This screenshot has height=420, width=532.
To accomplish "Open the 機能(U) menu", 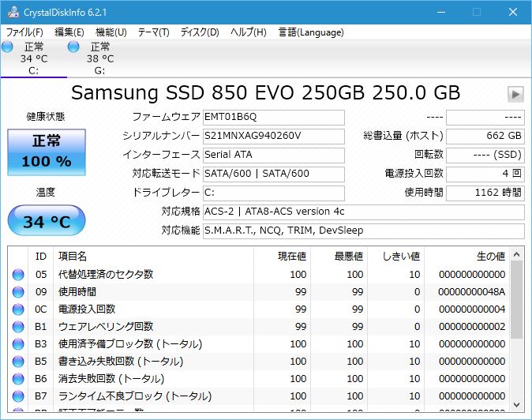I will coord(111,32).
